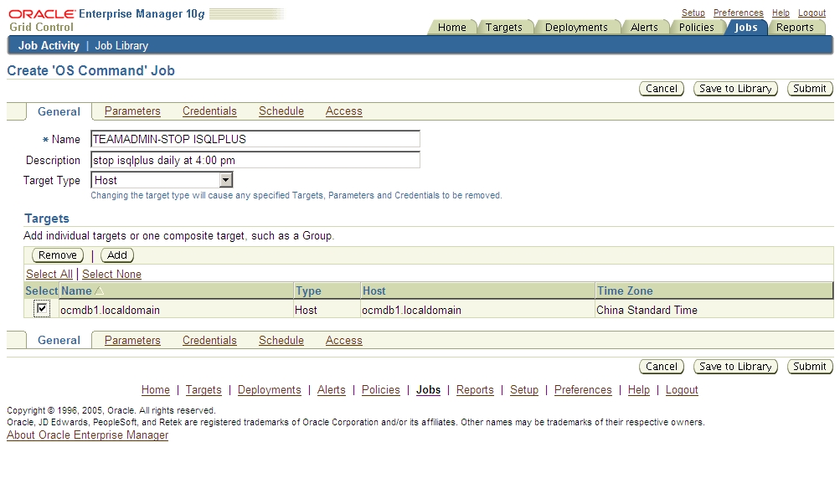Click the Setup link in the page header

coord(693,13)
